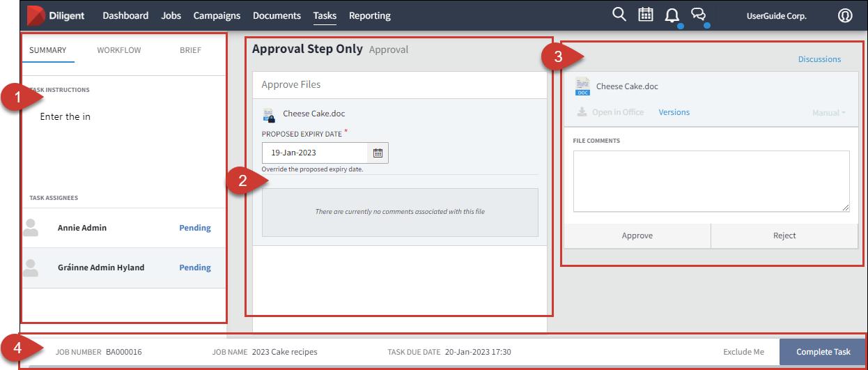The height and width of the screenshot is (370, 868).
Task: Click into the File Comments text area
Action: coord(711,180)
